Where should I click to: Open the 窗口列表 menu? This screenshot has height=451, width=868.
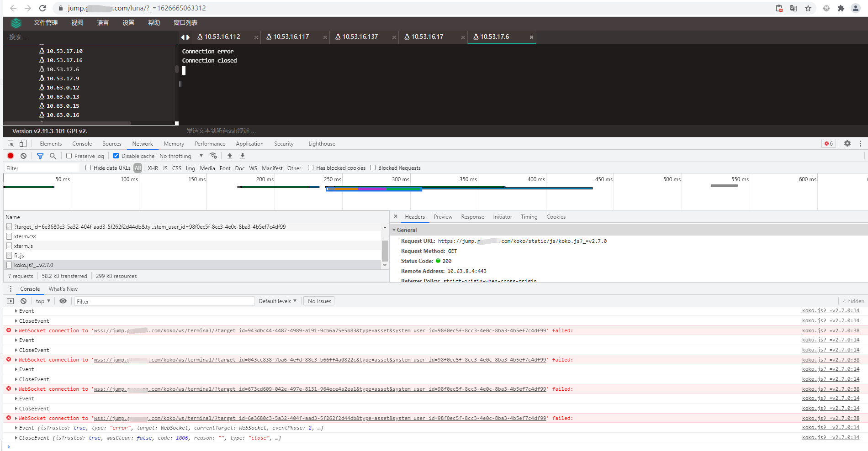[185, 23]
